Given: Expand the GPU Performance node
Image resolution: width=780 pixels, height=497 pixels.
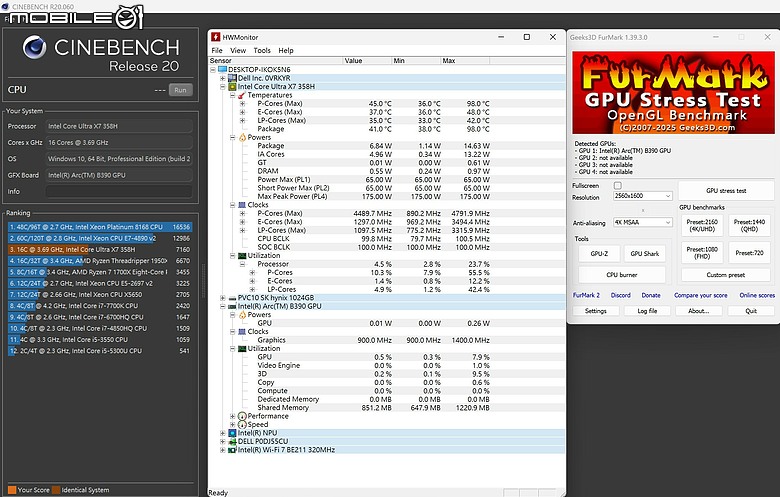Looking at the screenshot, I should click(x=233, y=416).
